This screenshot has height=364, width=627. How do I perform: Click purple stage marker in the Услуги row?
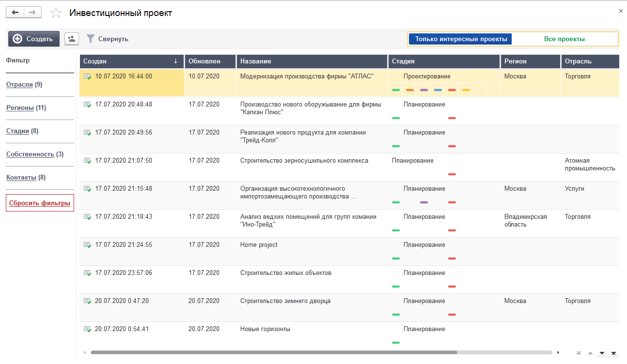[424, 202]
